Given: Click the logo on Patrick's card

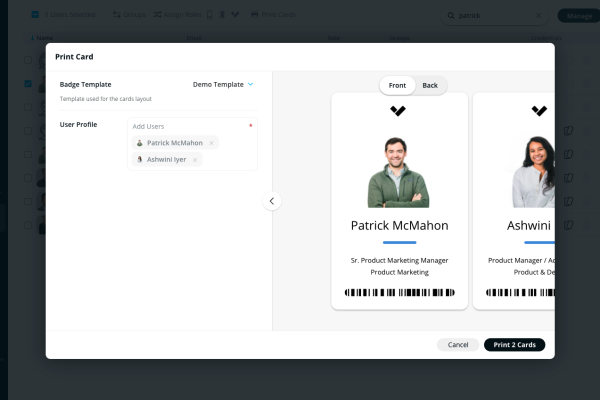Looking at the screenshot, I should coord(399,110).
